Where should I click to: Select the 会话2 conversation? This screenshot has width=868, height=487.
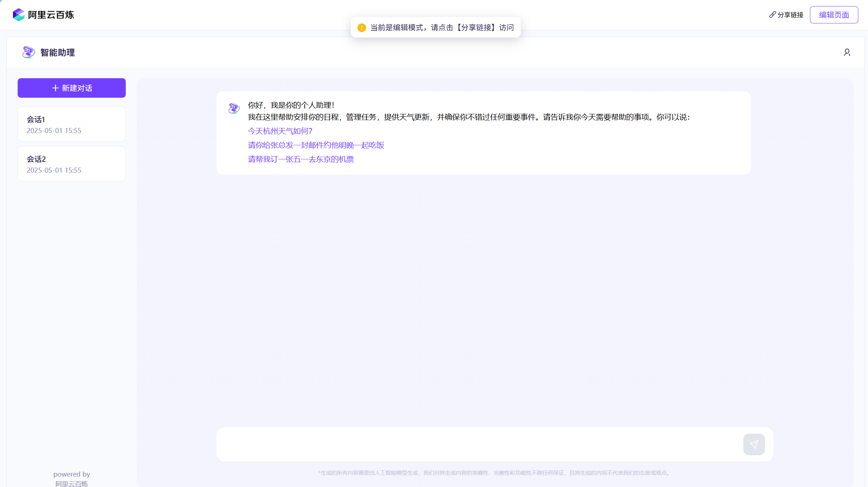(71, 163)
